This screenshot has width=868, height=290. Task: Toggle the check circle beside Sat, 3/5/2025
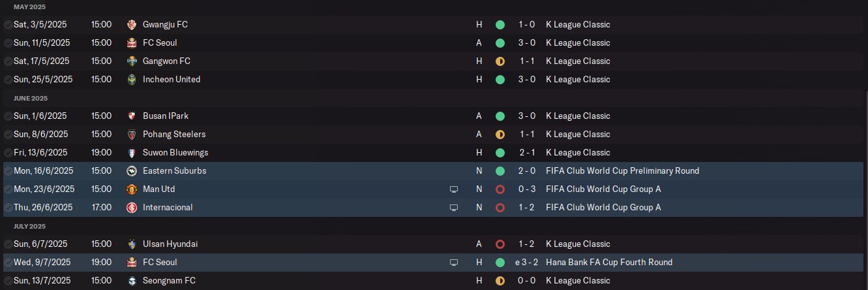tap(8, 25)
